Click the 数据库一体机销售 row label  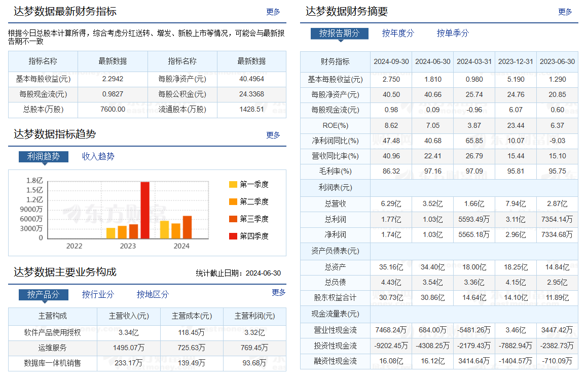coord(53,363)
